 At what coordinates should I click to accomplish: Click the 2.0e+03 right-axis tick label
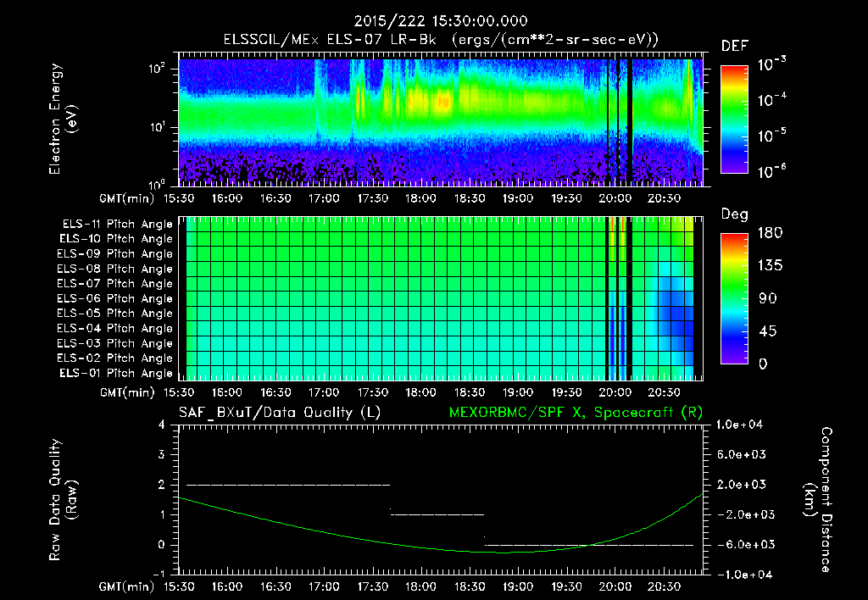click(741, 485)
